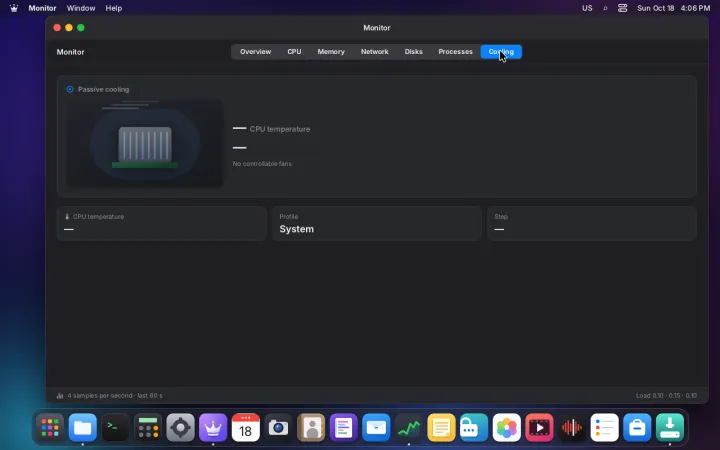Click the Monitor title beside the tabs
This screenshot has width=720, height=450.
click(70, 52)
